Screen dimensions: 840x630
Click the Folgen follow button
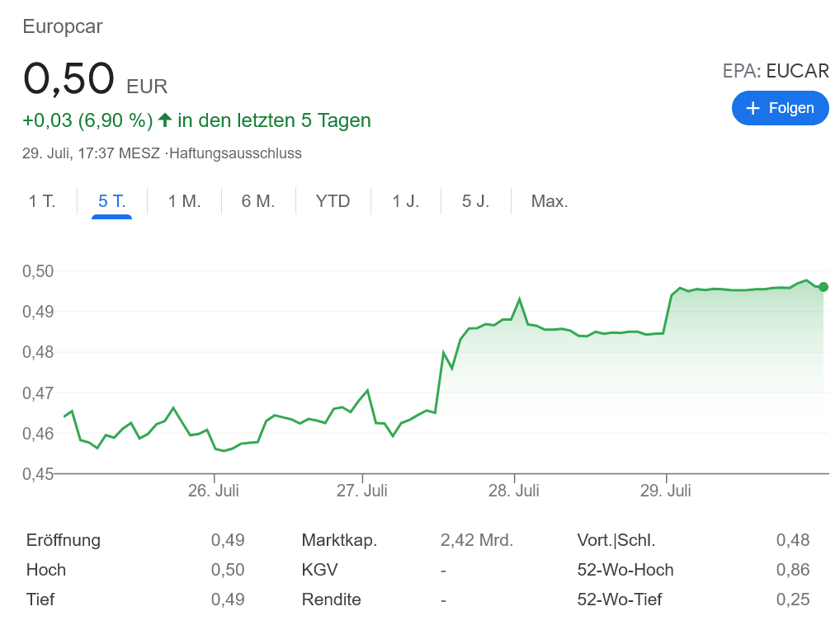click(780, 108)
